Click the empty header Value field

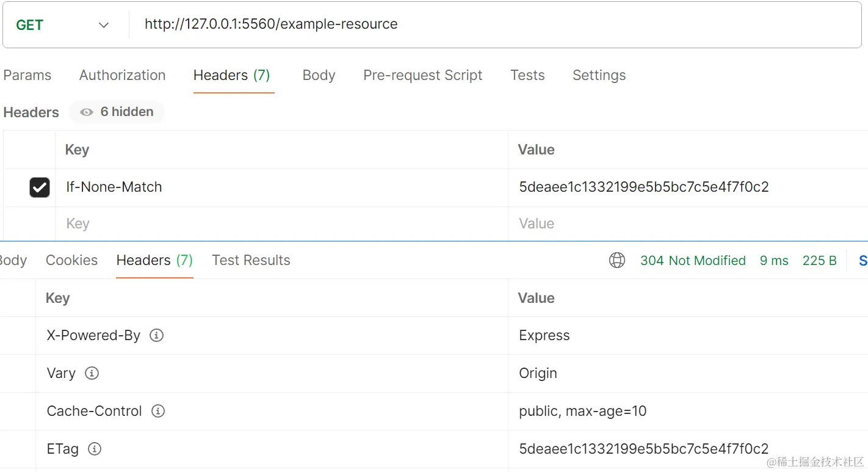[688, 223]
